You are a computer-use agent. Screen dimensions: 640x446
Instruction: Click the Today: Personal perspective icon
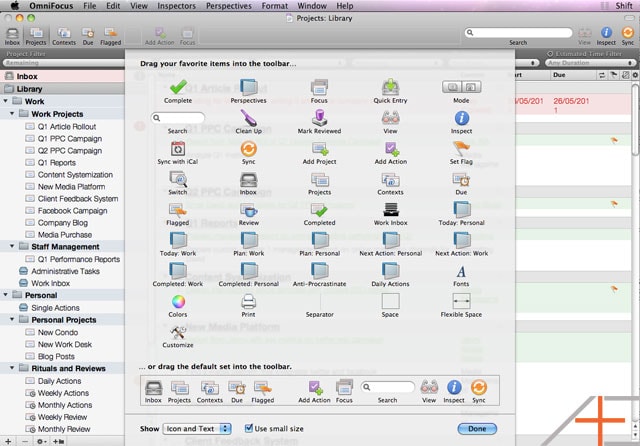click(x=461, y=210)
